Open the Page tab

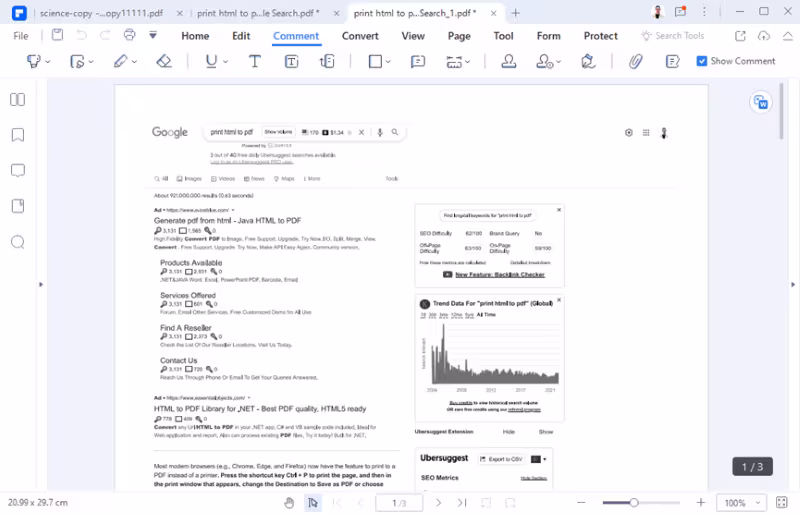(459, 36)
